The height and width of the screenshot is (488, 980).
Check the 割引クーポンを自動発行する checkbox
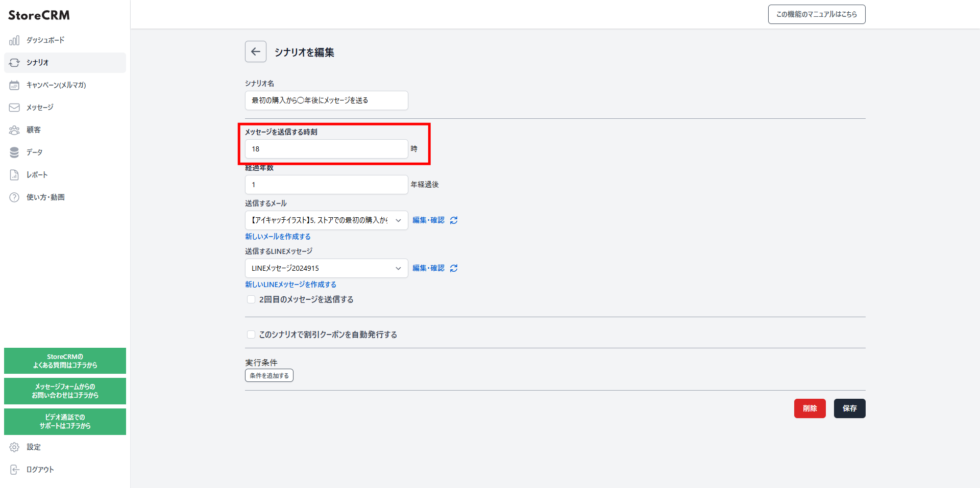point(251,335)
